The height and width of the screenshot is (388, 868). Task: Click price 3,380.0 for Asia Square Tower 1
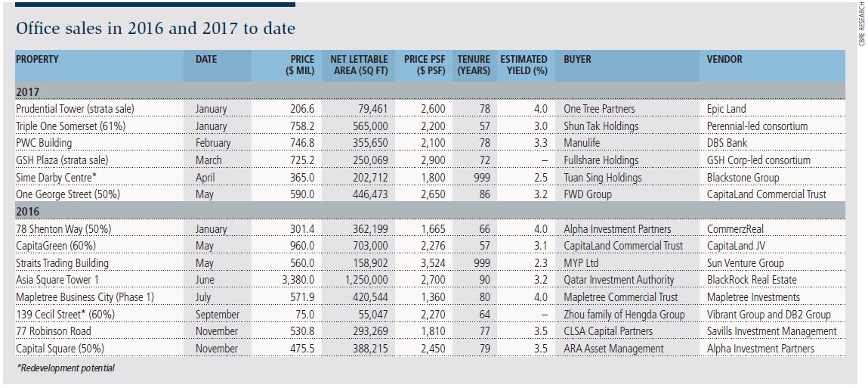299,280
